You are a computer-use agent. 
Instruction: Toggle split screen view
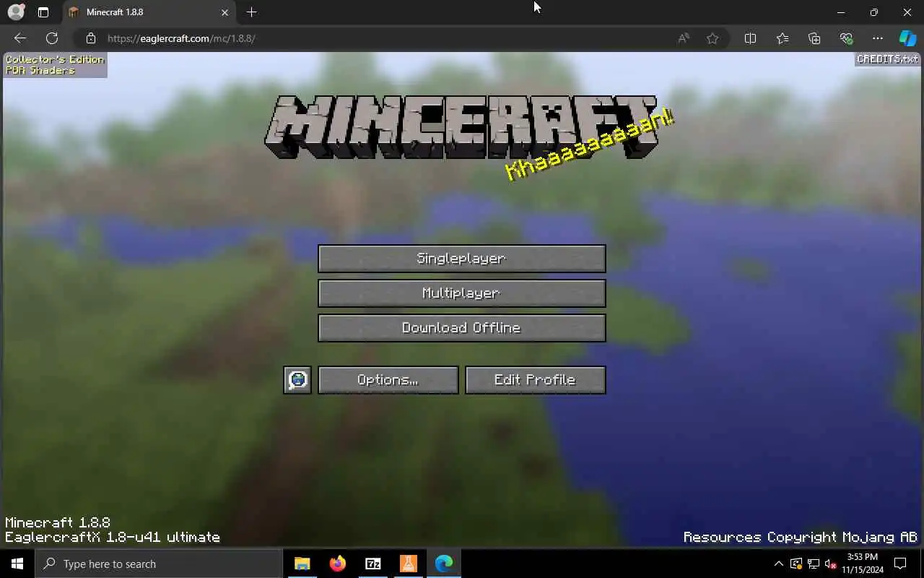(x=750, y=38)
